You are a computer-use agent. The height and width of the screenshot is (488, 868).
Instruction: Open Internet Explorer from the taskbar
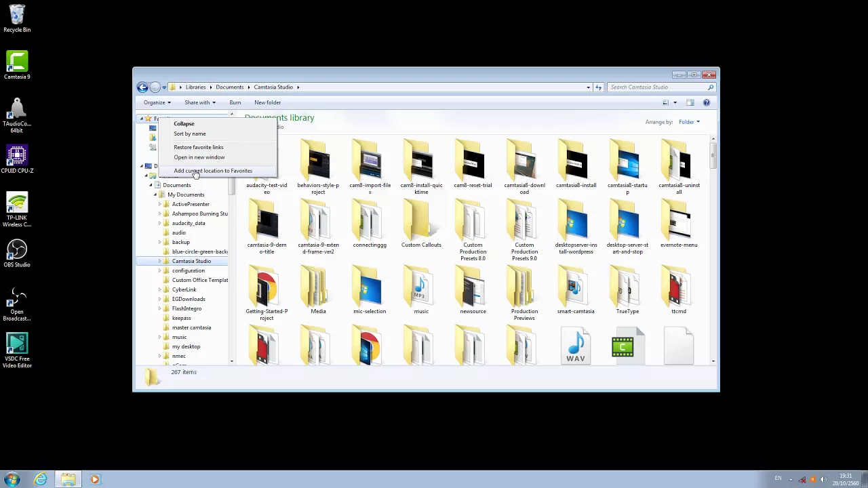(x=41, y=480)
